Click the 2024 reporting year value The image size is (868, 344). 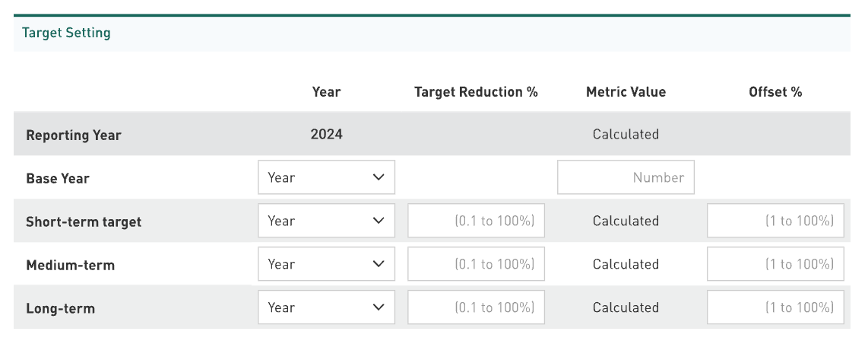click(326, 134)
